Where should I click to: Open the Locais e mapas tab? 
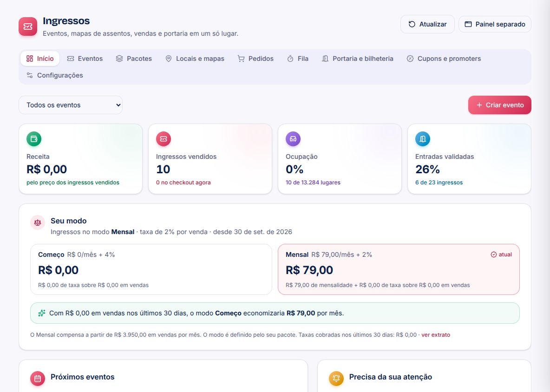click(x=195, y=59)
